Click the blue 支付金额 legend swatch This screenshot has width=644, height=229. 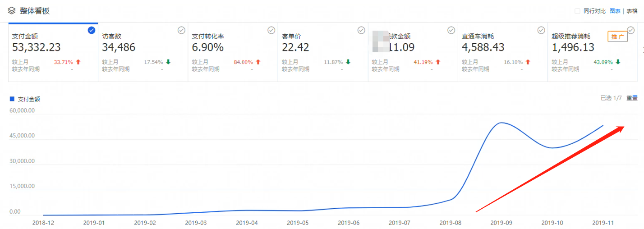pyautogui.click(x=12, y=99)
